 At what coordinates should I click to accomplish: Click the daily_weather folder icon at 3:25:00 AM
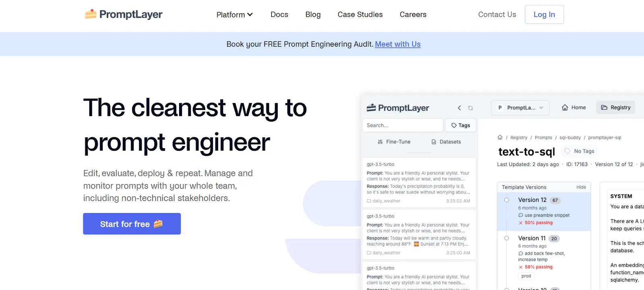(x=369, y=253)
